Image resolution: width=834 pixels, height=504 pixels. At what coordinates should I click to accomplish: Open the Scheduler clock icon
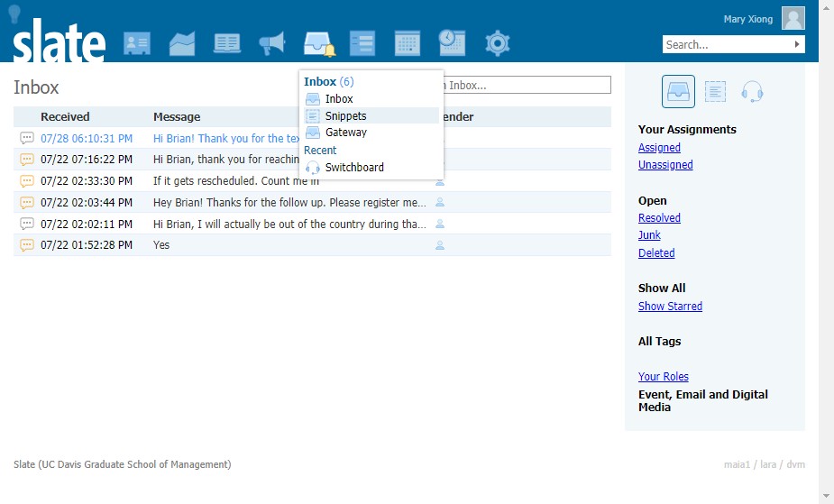[x=452, y=42]
